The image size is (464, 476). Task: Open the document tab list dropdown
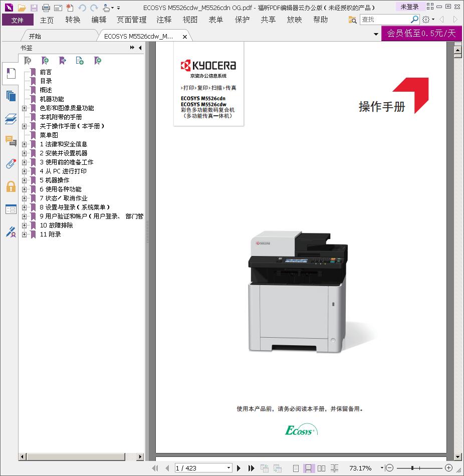point(376,34)
